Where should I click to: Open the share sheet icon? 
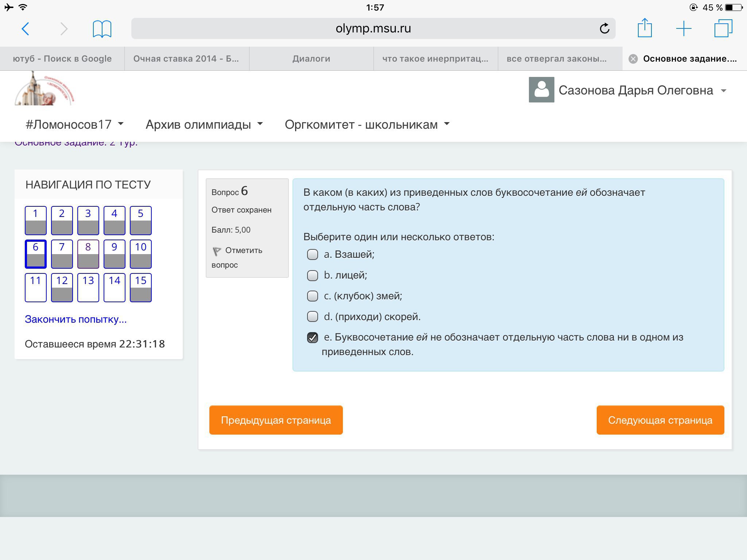point(645,28)
